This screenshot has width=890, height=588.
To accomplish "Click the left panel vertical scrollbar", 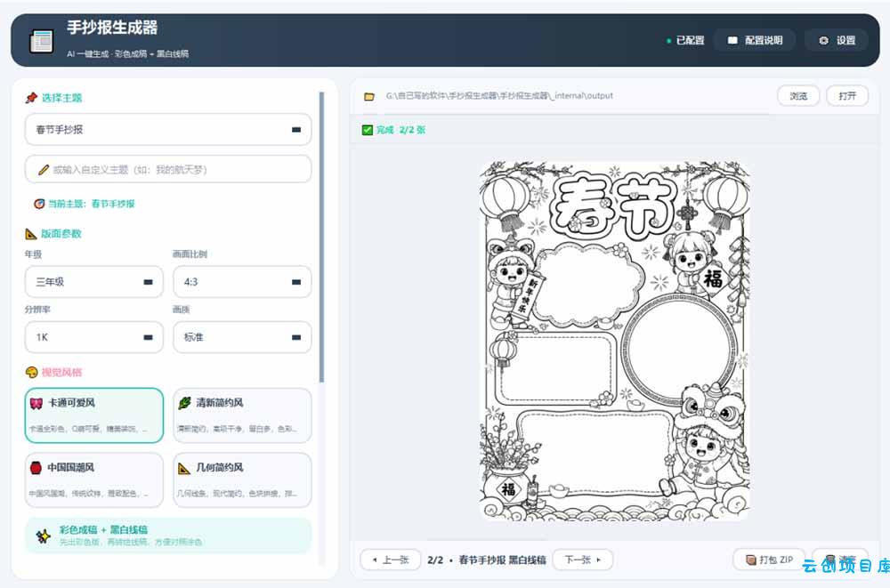I will (x=322, y=237).
